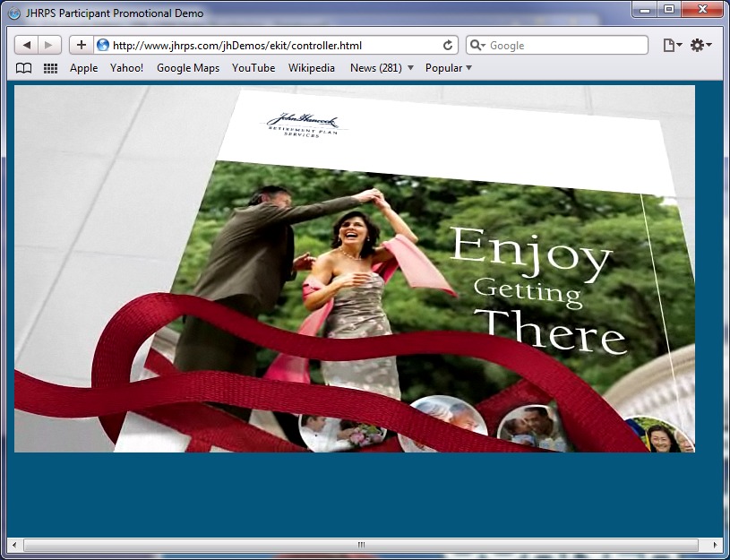Screen dimensions: 730x560
Task: Open the Yahoo! bookmark
Action: (x=126, y=68)
